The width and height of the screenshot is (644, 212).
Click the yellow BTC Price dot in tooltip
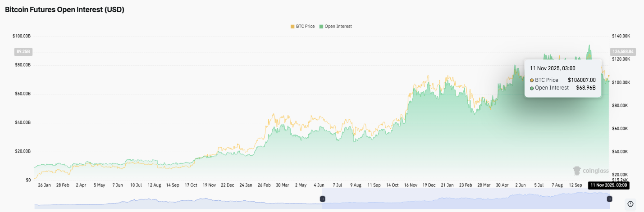point(532,80)
